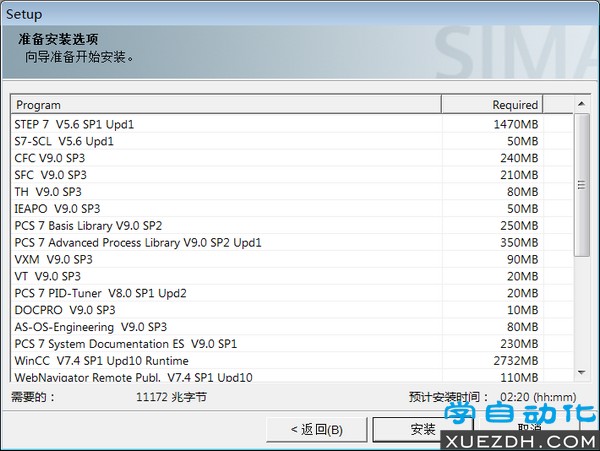Viewport: 600px width, 451px height.
Task: Click the 需要的 label
Action: tap(33, 397)
